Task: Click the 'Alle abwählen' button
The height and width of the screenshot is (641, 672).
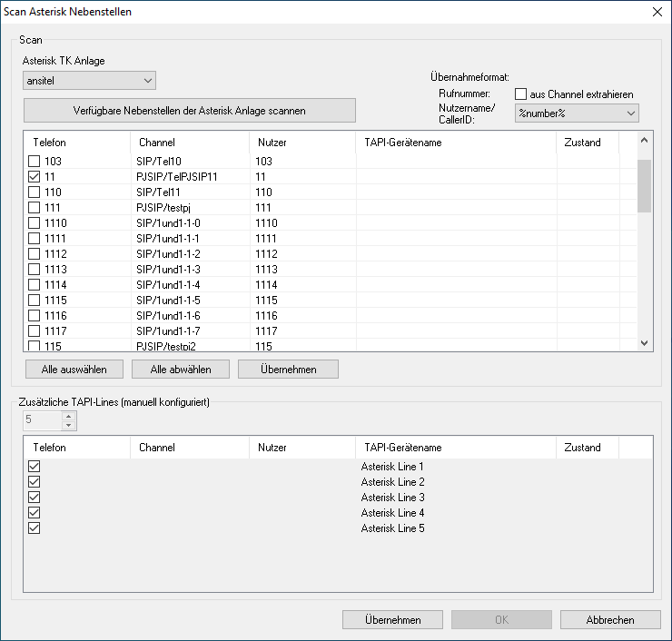Action: [181, 370]
